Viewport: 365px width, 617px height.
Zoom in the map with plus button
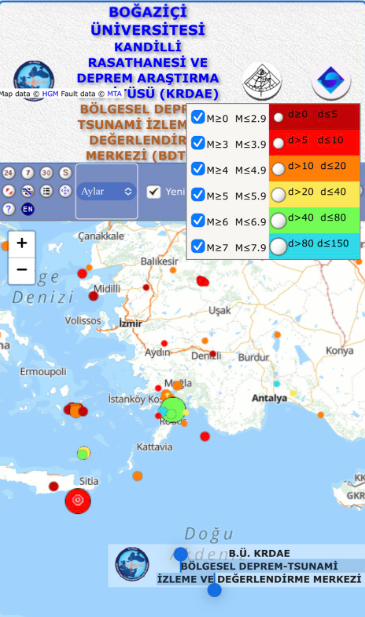click(x=22, y=244)
